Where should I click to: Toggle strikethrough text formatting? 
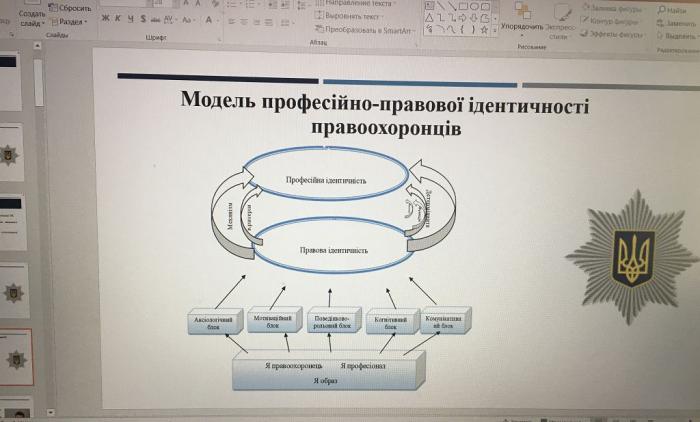pos(153,18)
